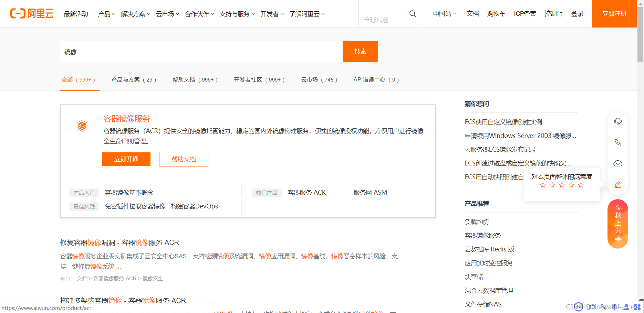The width and height of the screenshot is (644, 313).
Task: Open 负载均衡 in product recommendations
Action: pyautogui.click(x=477, y=222)
